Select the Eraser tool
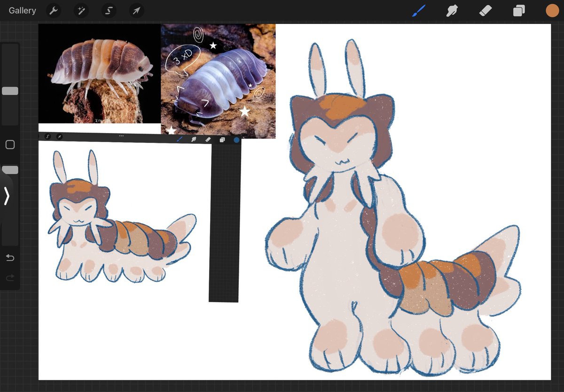 (486, 10)
